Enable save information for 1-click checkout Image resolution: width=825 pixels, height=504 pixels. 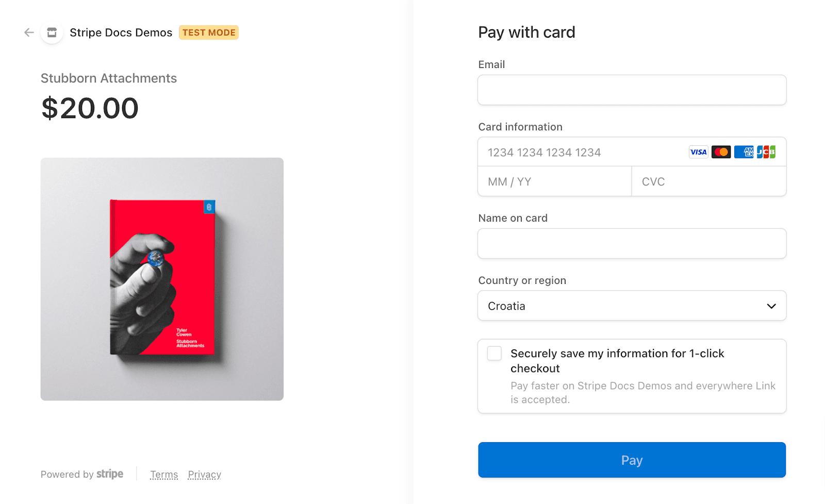[494, 354]
